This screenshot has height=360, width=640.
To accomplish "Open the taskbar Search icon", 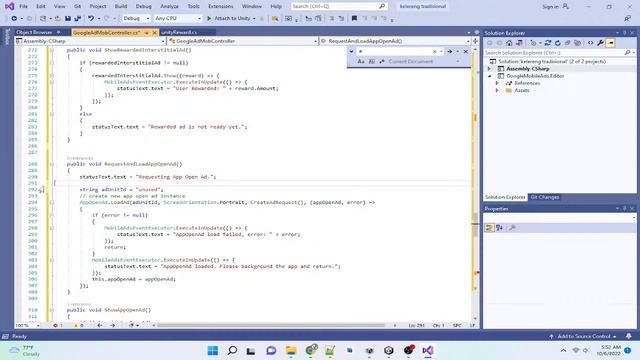I will tap(232, 350).
